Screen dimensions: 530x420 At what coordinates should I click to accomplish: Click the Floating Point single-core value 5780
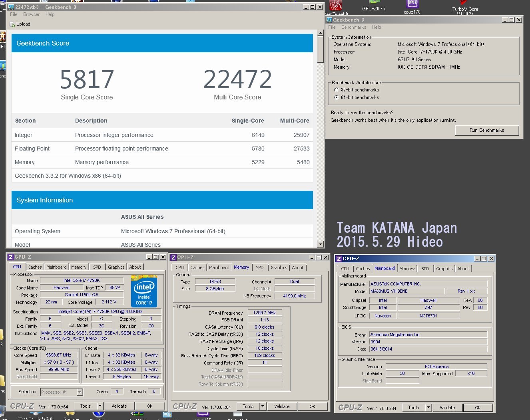point(258,149)
